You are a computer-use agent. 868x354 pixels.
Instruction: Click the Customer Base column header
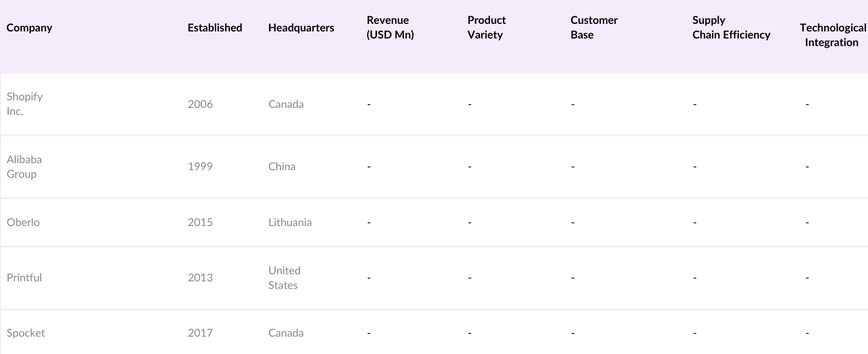point(593,28)
